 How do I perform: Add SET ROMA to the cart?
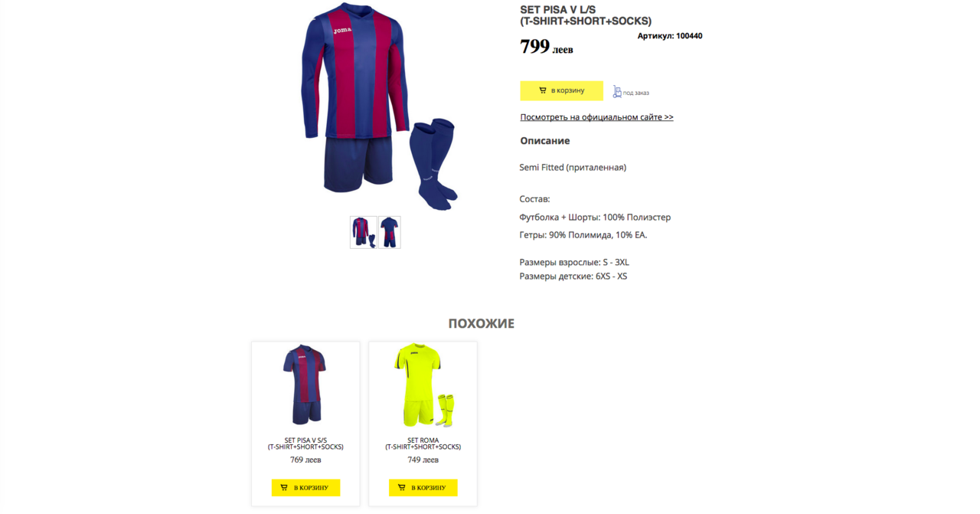tap(423, 487)
